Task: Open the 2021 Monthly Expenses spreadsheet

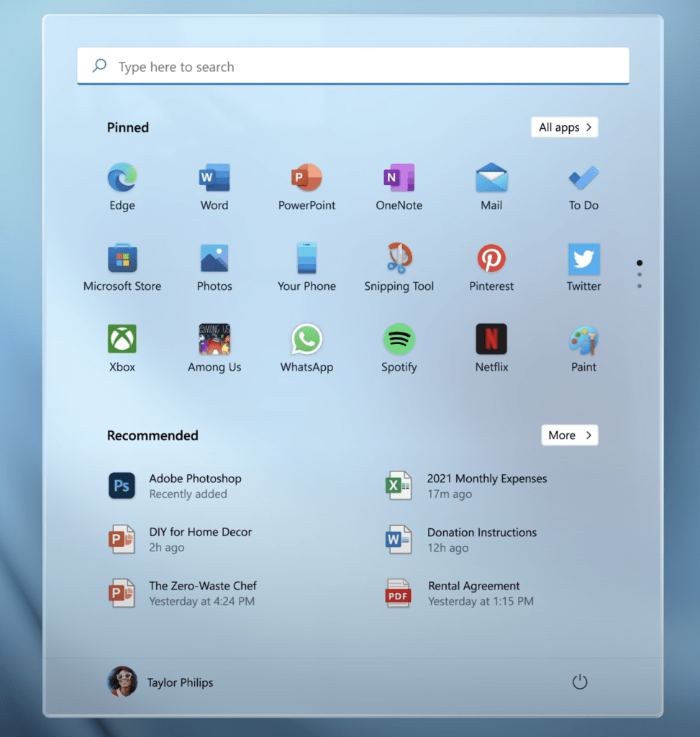Action: [466, 486]
